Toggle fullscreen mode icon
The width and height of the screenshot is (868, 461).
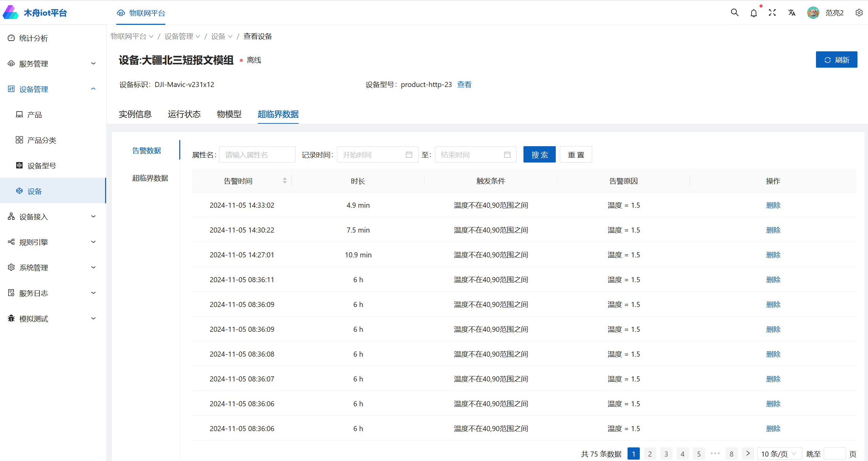772,13
